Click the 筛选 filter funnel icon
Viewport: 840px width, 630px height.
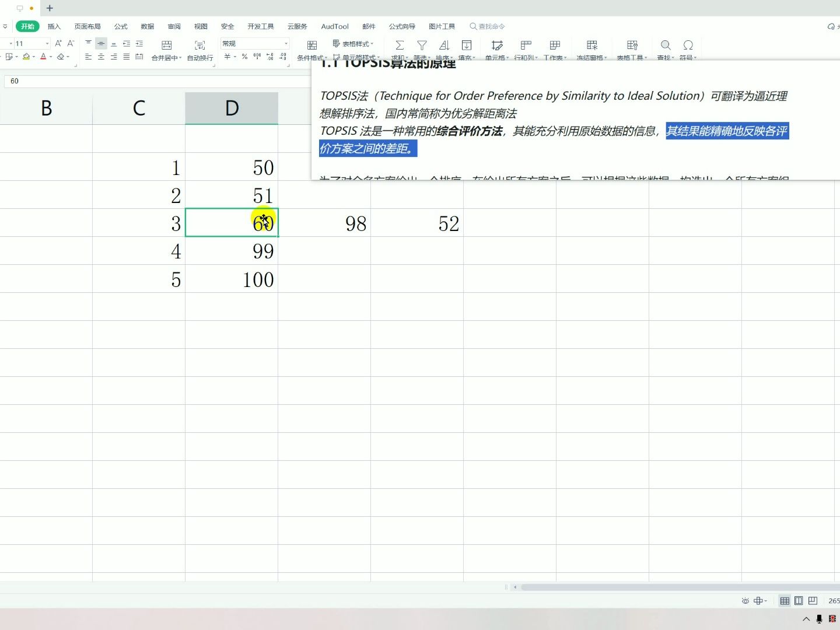(x=422, y=45)
